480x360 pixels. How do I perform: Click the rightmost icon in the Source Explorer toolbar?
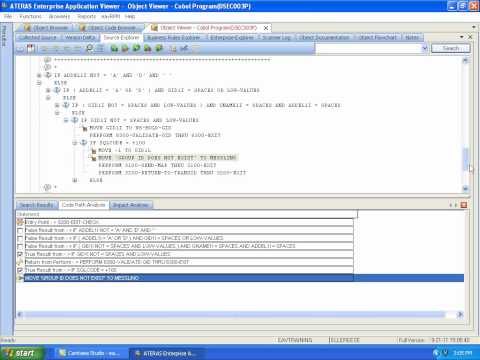point(195,49)
